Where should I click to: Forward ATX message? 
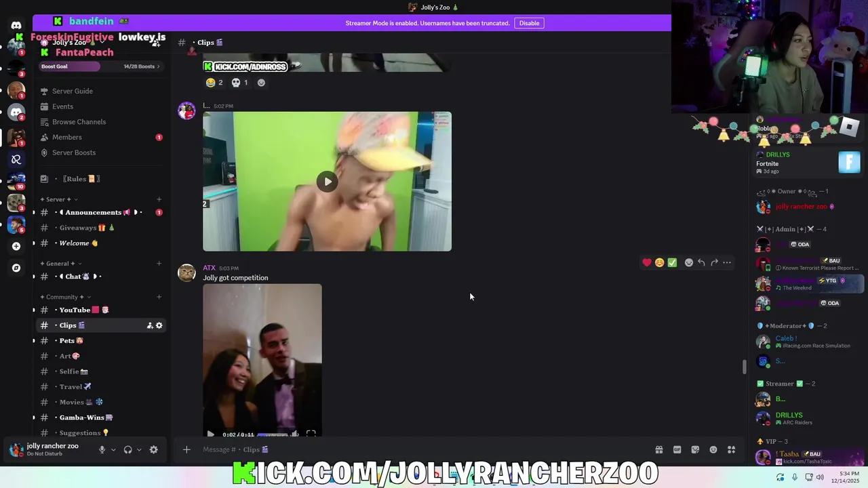pyautogui.click(x=714, y=262)
